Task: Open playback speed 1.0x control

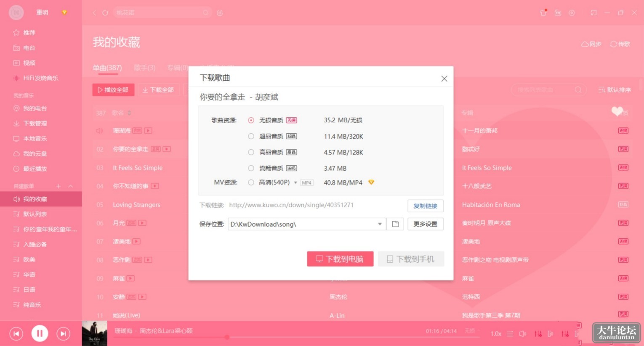Action: point(496,334)
